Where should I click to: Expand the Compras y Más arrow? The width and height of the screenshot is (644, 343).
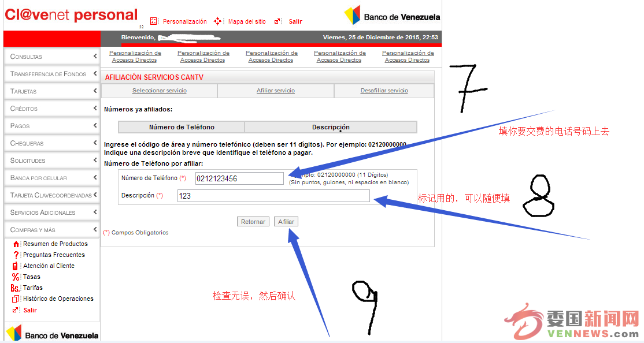(x=95, y=229)
